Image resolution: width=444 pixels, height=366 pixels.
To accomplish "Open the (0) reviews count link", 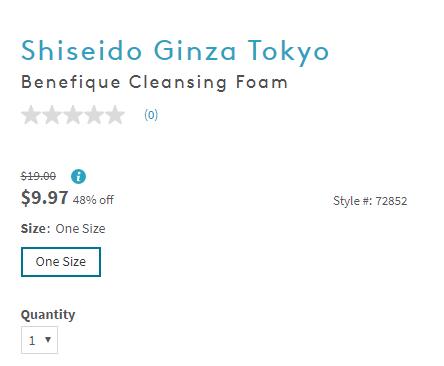I will pyautogui.click(x=151, y=115).
